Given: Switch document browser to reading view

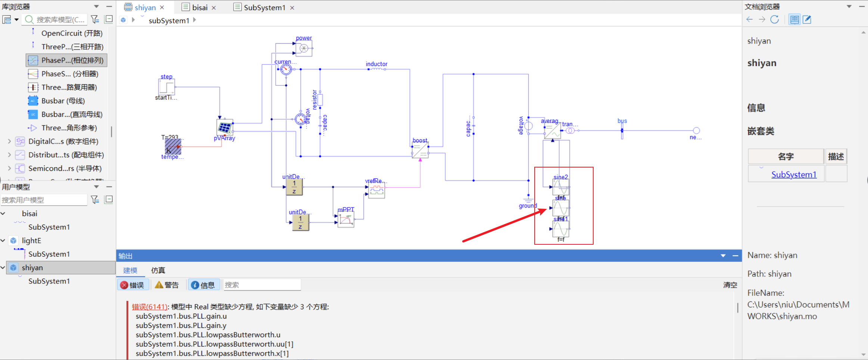Looking at the screenshot, I should tap(794, 19).
